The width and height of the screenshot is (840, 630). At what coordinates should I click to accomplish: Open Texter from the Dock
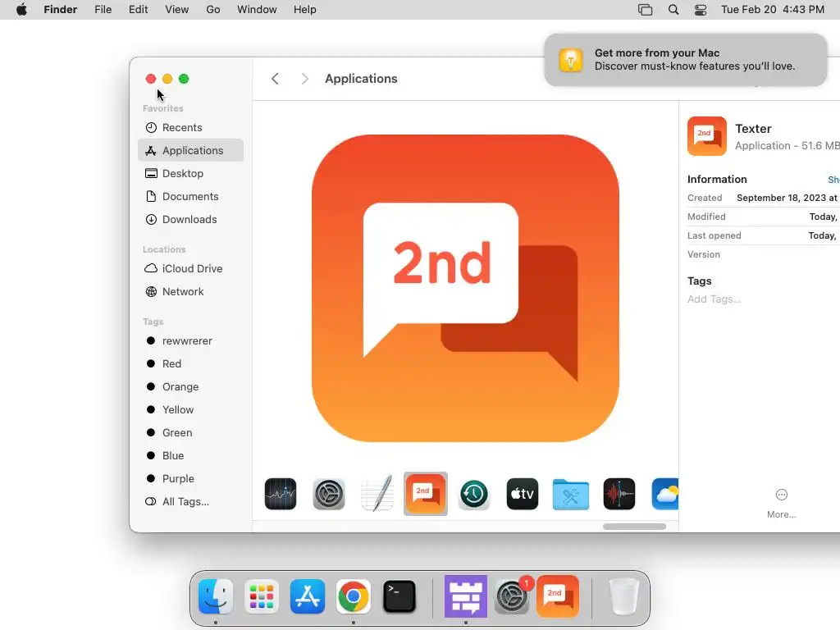pos(558,596)
